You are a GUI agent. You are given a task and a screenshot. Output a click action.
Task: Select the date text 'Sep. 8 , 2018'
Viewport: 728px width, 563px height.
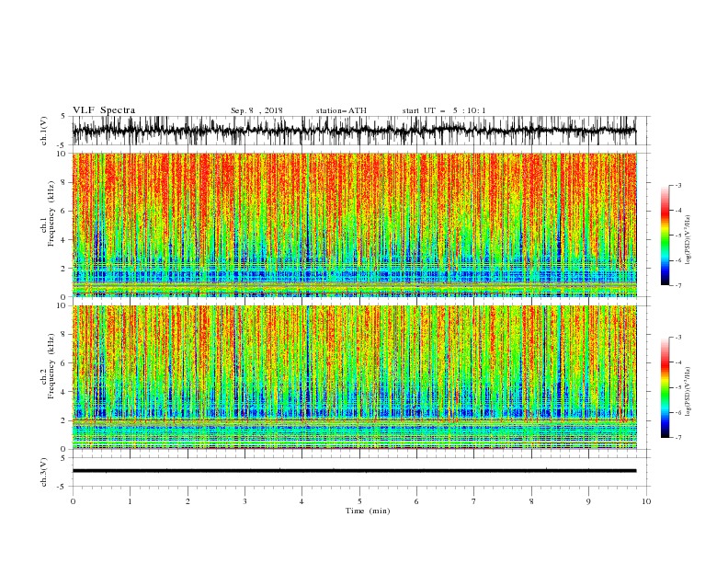click(256, 110)
